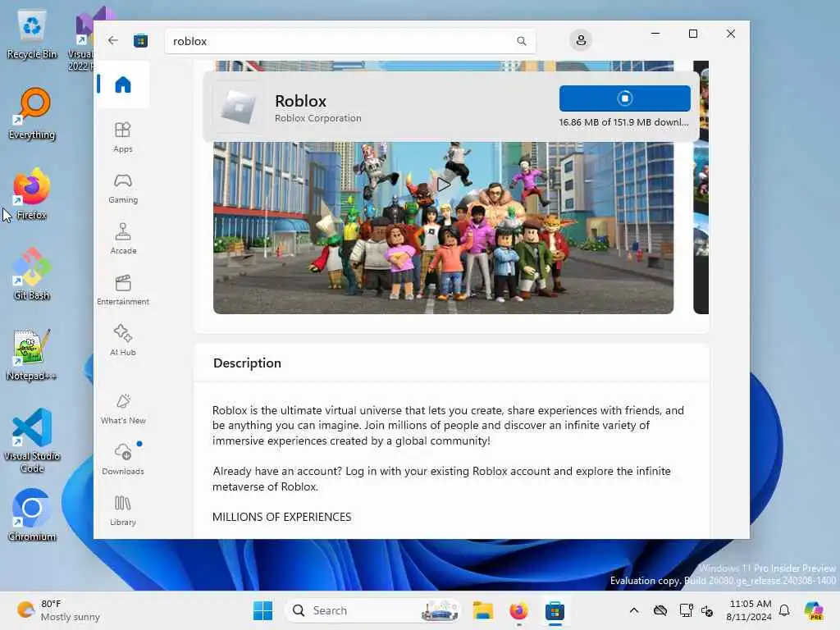
Task: Open Downloads in Store sidebar
Action: pyautogui.click(x=123, y=459)
